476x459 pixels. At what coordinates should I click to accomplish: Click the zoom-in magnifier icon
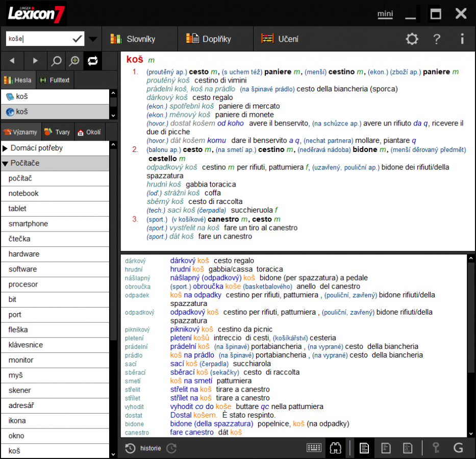tap(74, 60)
